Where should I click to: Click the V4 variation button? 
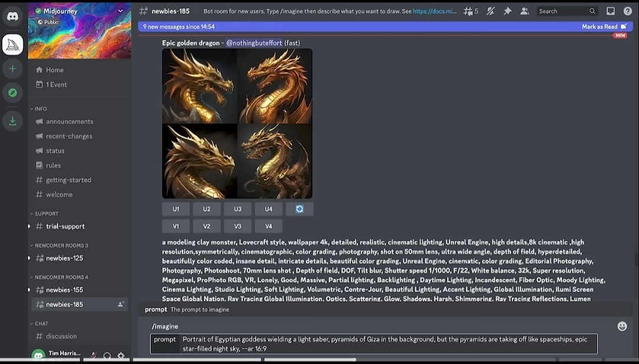269,226
